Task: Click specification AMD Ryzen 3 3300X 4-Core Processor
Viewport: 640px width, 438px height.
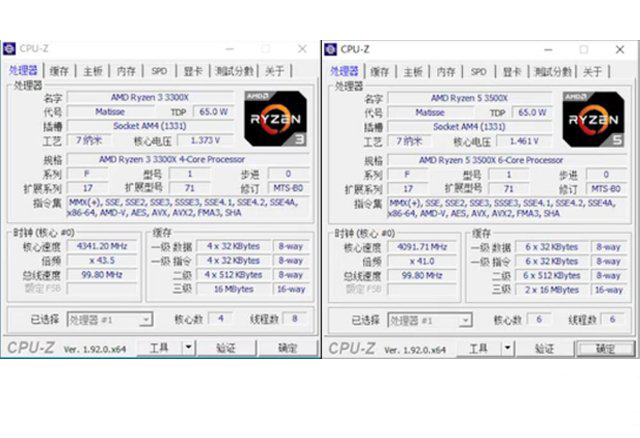Action: pyautogui.click(x=188, y=159)
